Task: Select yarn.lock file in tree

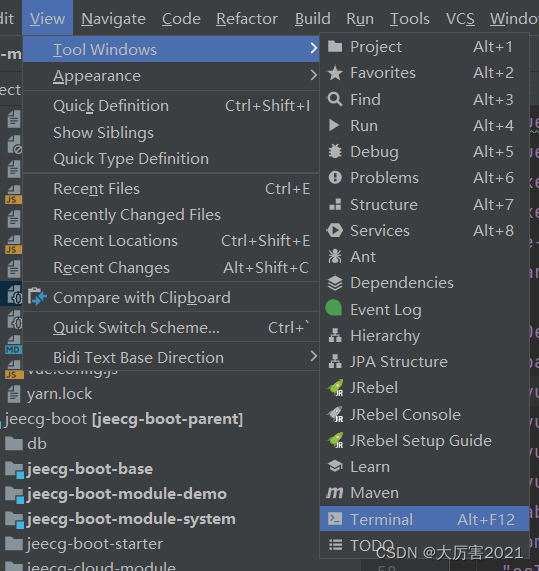Action: click(x=59, y=394)
